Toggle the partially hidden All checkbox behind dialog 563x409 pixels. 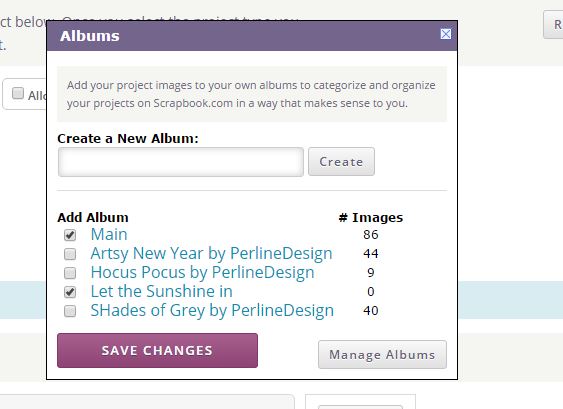[18, 93]
